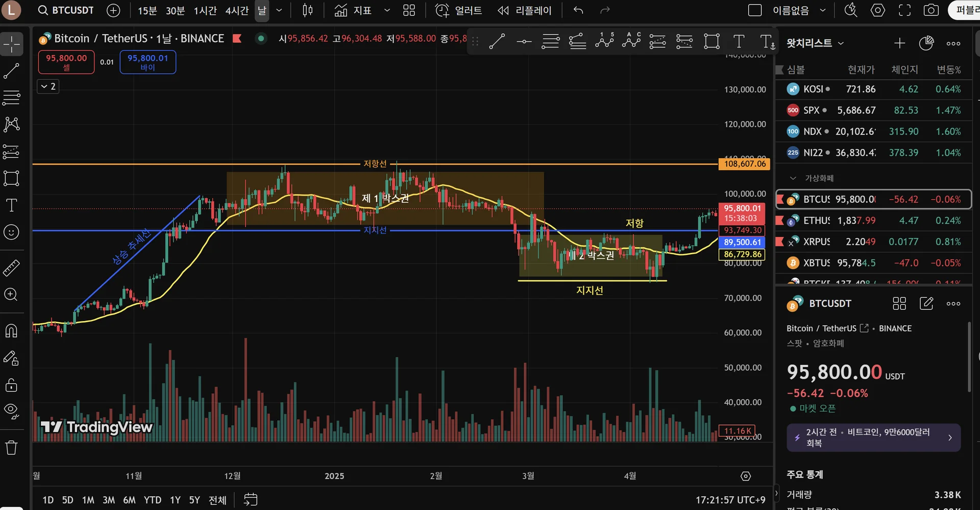Open the Fibonacci tools in left sidebar
The height and width of the screenshot is (510, 980).
11,97
